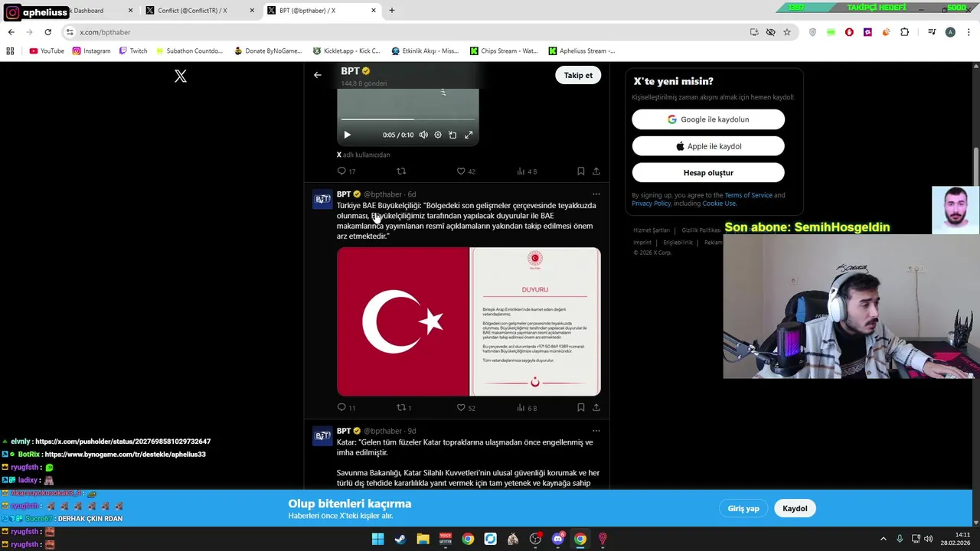
Task: Bookmark the video post
Action: [x=580, y=171]
